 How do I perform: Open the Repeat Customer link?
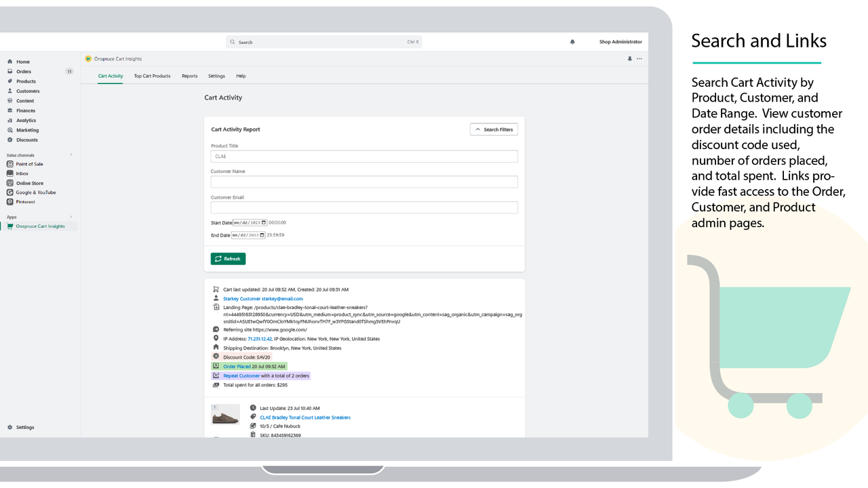[x=241, y=375]
